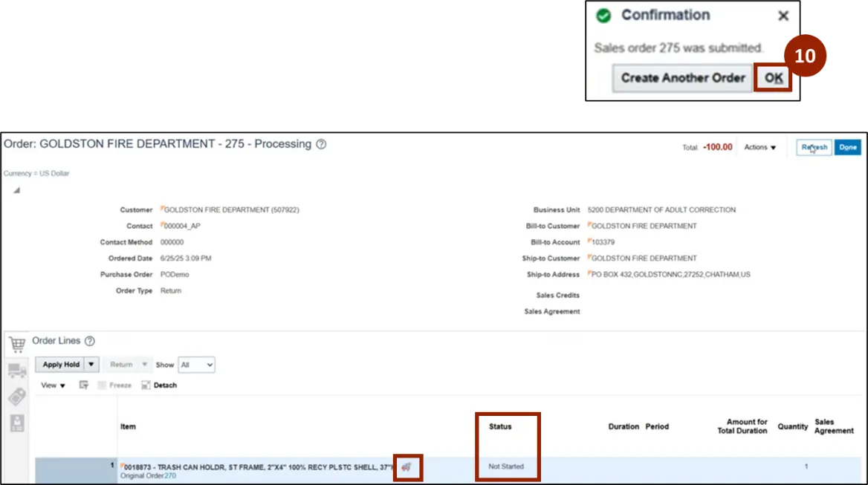Click the Not Started status cell

[x=506, y=466]
